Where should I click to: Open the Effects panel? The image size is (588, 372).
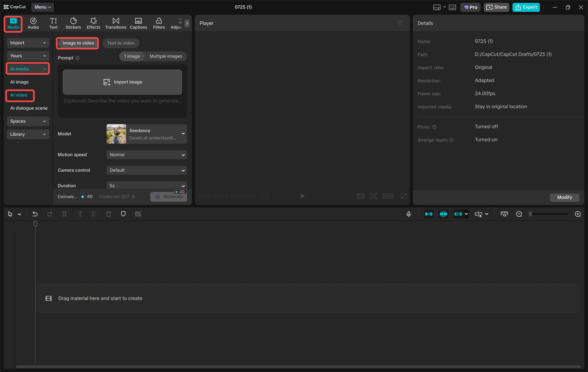[93, 23]
